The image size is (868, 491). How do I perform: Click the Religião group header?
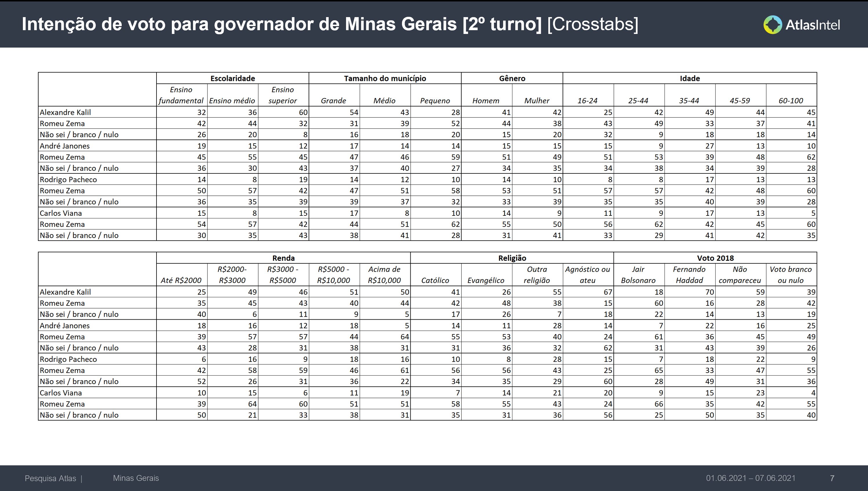(x=512, y=258)
